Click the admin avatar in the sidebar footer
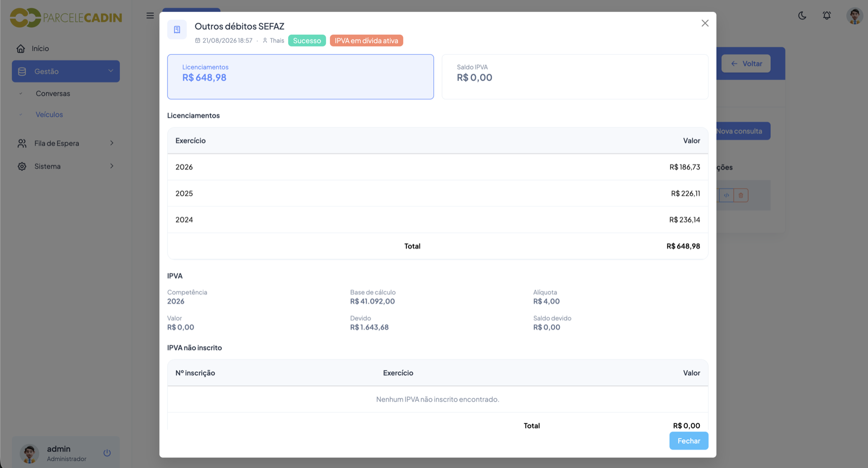 (x=29, y=453)
